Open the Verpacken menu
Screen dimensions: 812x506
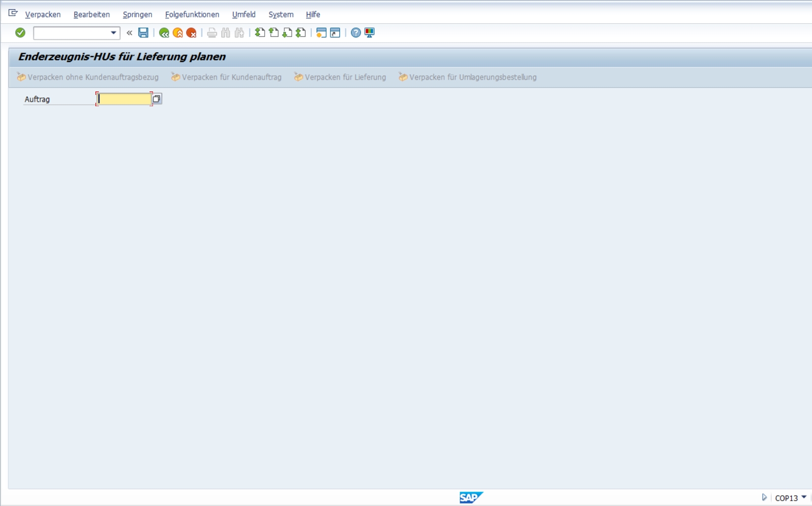point(43,15)
